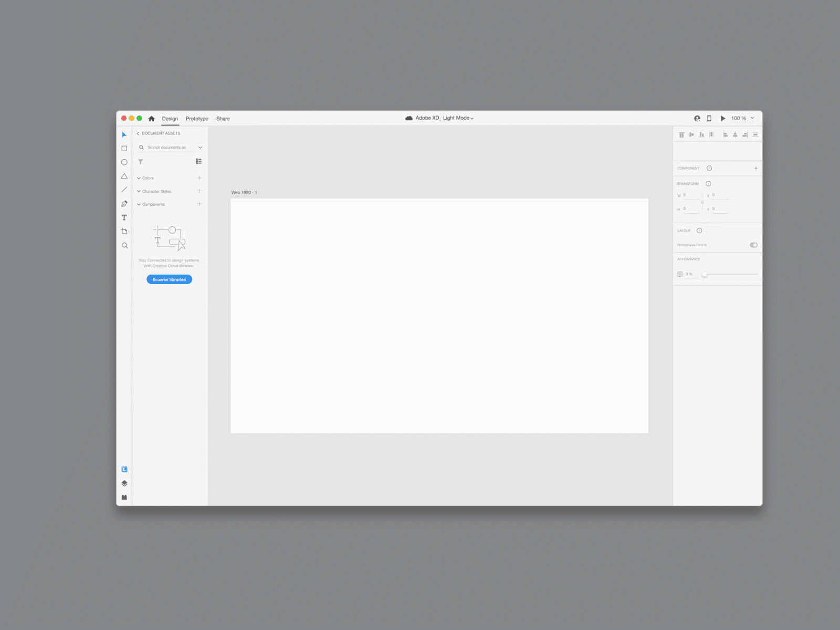The image size is (840, 630).
Task: Align vertical centers icon
Action: pyautogui.click(x=691, y=135)
